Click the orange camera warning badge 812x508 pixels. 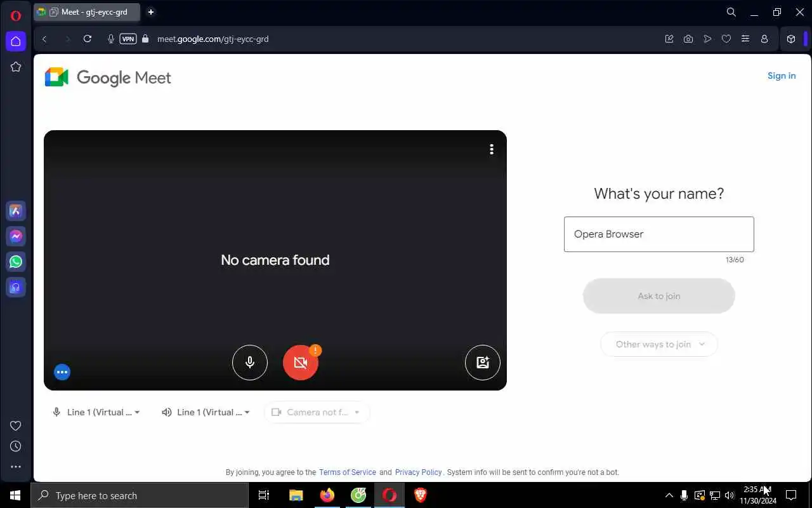pos(315,350)
